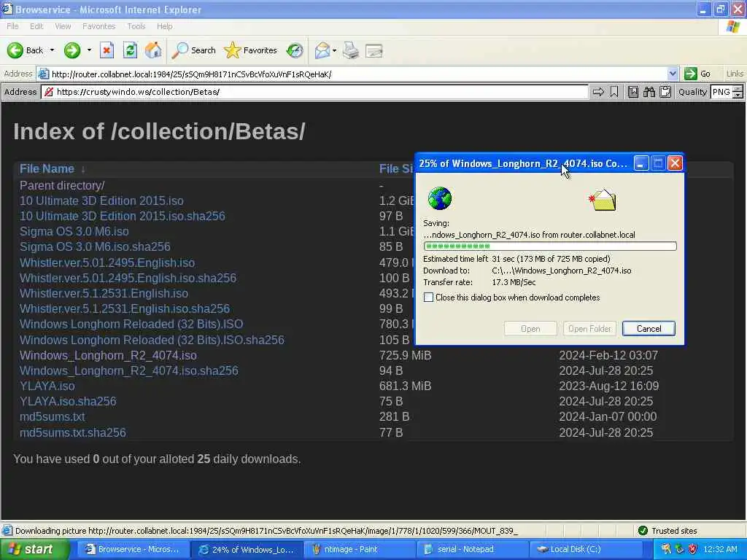Click the globe icon in download dialog
The height and width of the screenshot is (560, 747).
coord(439,198)
